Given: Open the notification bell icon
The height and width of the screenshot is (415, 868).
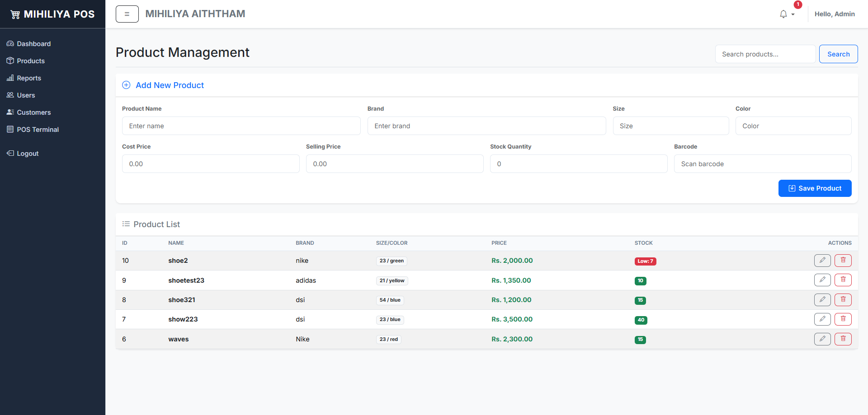Looking at the screenshot, I should point(783,14).
